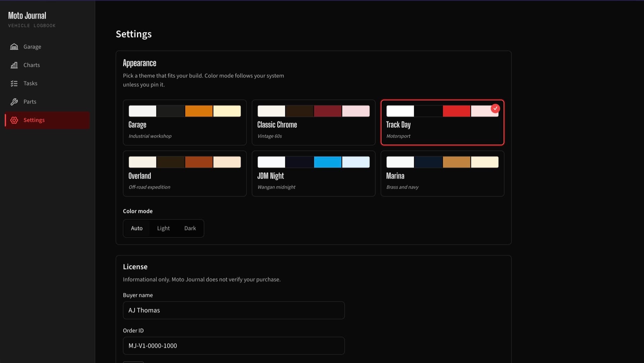
Task: Click the Settings page heading
Action: (134, 34)
